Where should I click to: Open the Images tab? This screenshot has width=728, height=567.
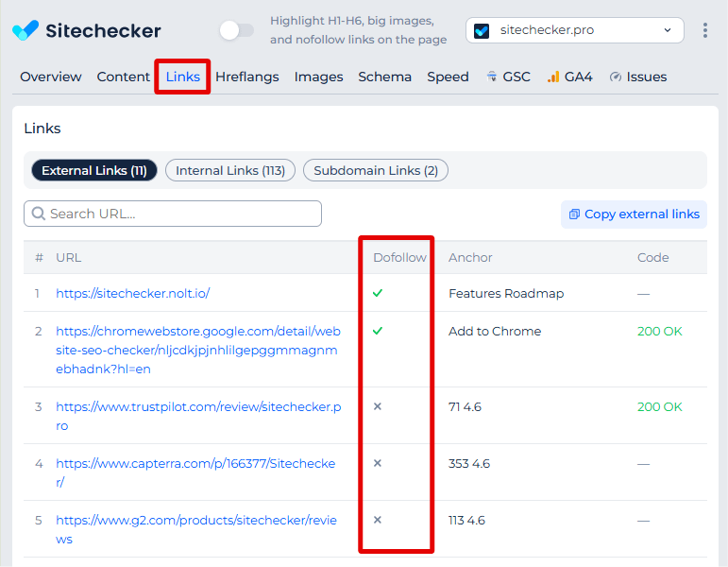coord(318,77)
